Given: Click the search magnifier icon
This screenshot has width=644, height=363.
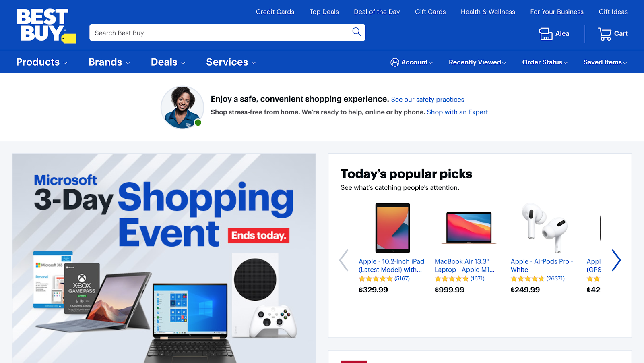Looking at the screenshot, I should 356,32.
